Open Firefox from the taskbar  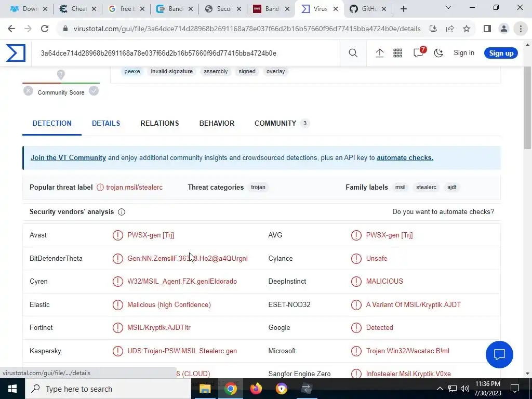point(256,389)
